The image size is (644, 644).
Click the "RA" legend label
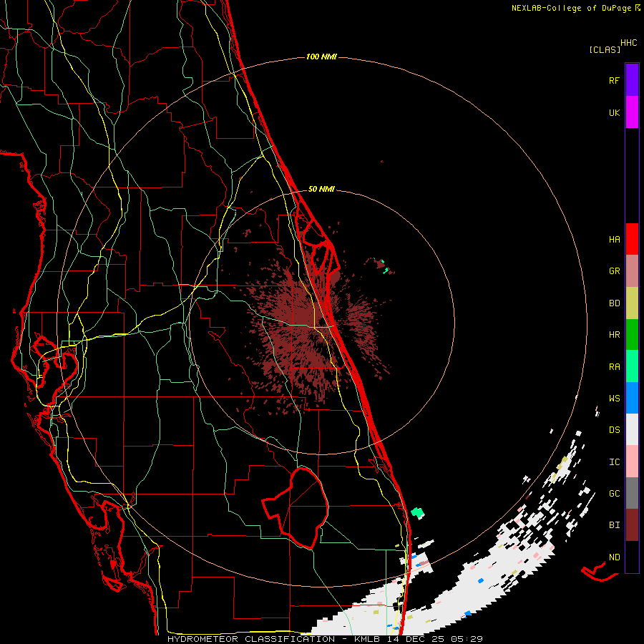click(614, 367)
